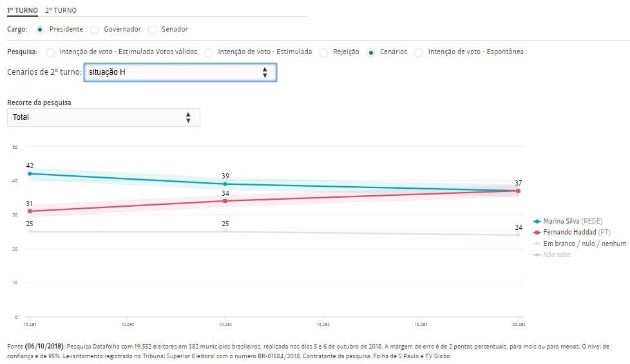Switch to the 1º TURNO tab
Viewport: 630px width, 364px height.
pos(22,11)
